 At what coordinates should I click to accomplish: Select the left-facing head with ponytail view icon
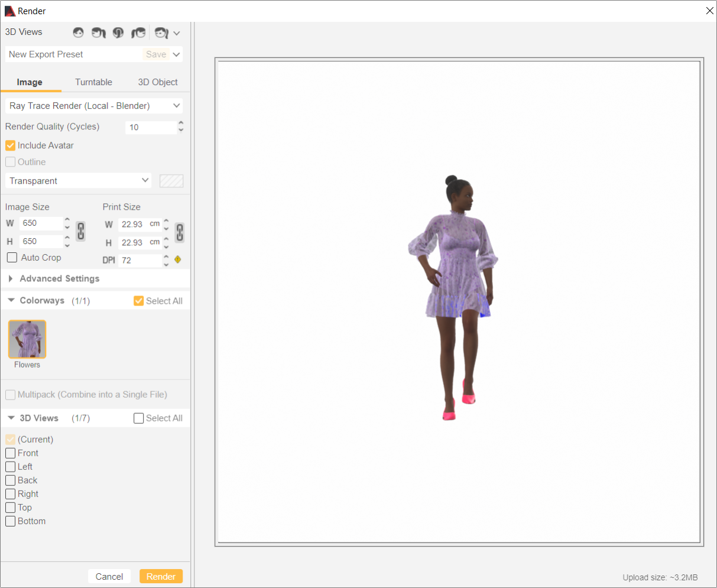click(98, 33)
